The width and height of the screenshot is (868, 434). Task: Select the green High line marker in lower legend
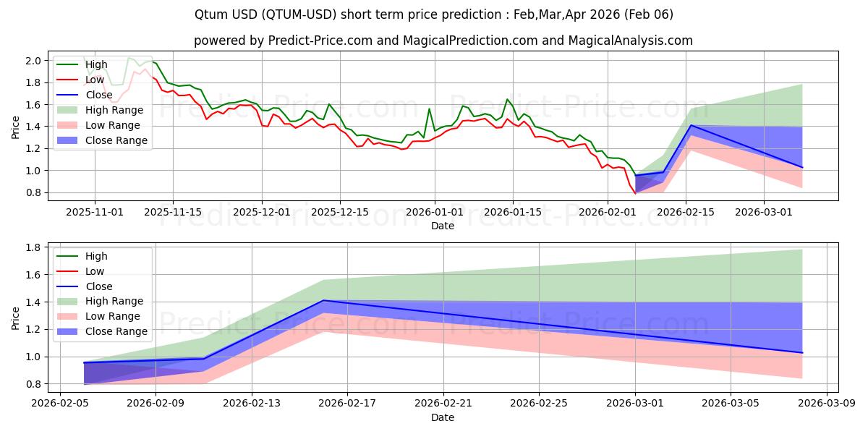[x=67, y=256]
